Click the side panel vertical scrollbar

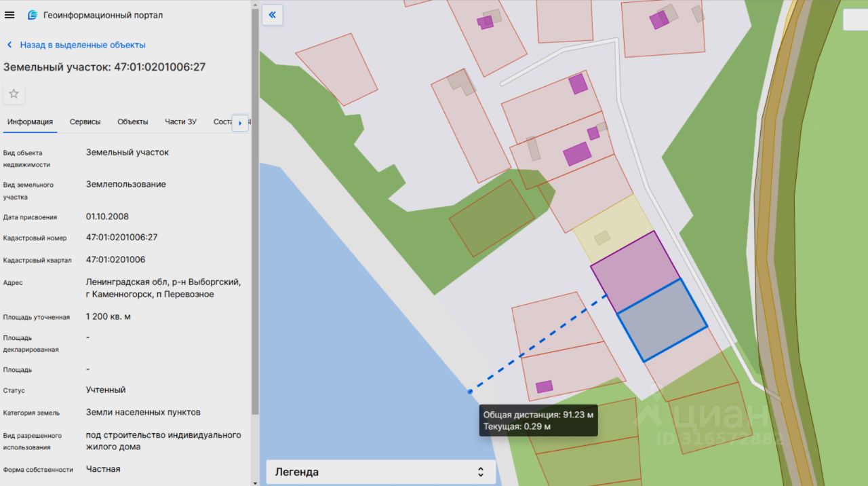click(x=255, y=204)
